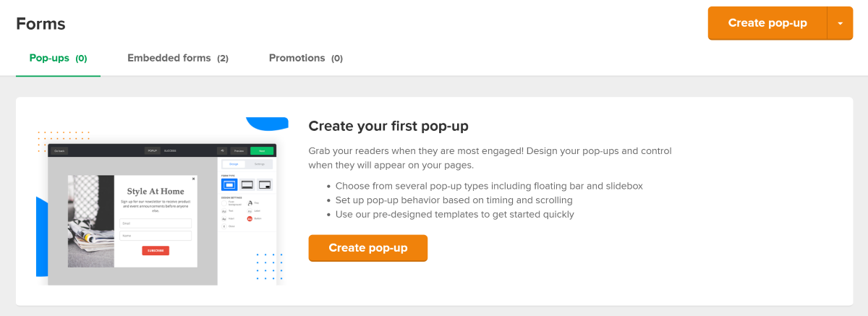The width and height of the screenshot is (868, 316).
Task: Click Create pop-up button below the bullet list
Action: point(368,248)
